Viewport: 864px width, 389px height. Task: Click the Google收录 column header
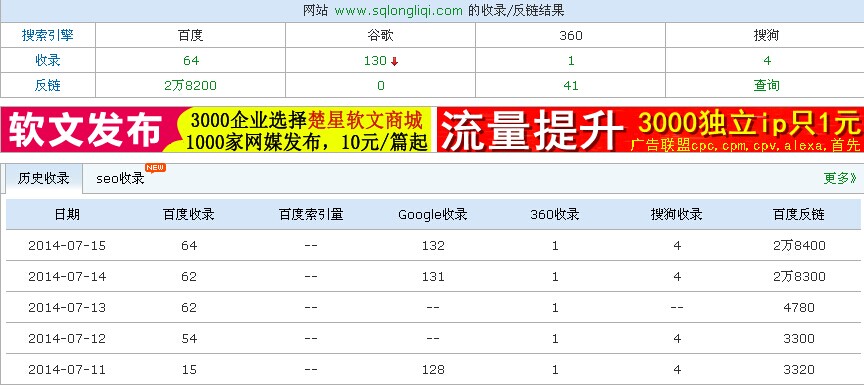pos(433,214)
